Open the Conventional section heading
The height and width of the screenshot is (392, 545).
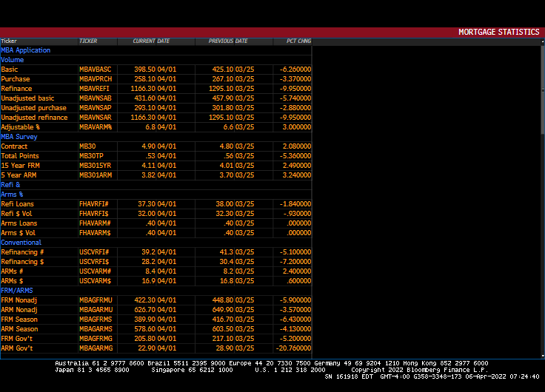[x=21, y=243]
